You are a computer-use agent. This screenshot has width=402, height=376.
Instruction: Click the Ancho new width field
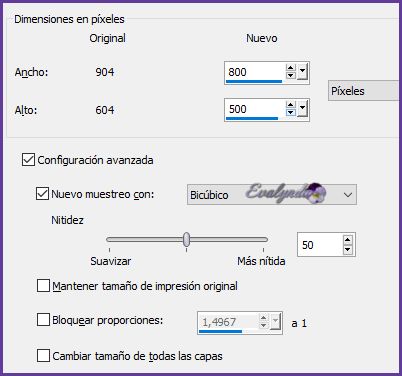255,72
